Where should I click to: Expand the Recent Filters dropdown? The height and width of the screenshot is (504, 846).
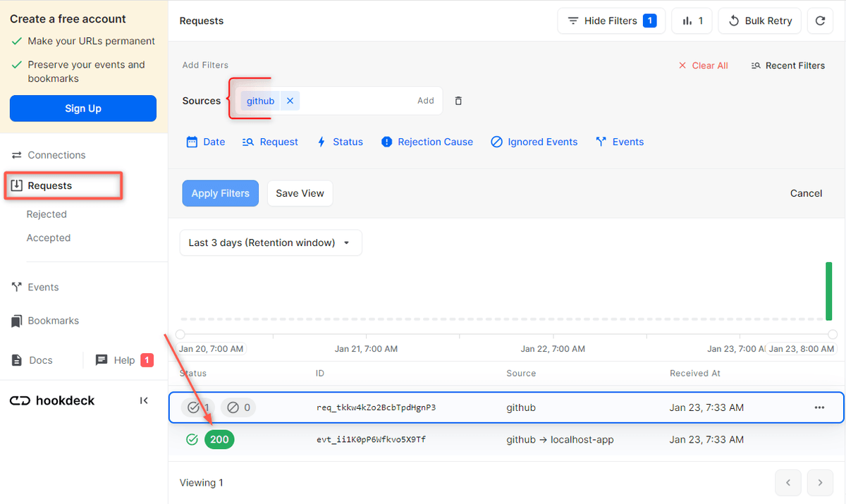(788, 65)
